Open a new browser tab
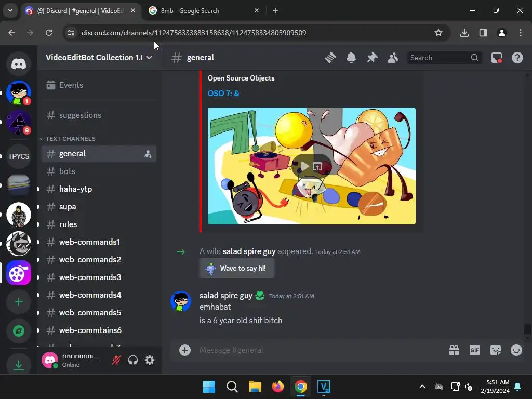The width and height of the screenshot is (532, 399). coord(275,10)
